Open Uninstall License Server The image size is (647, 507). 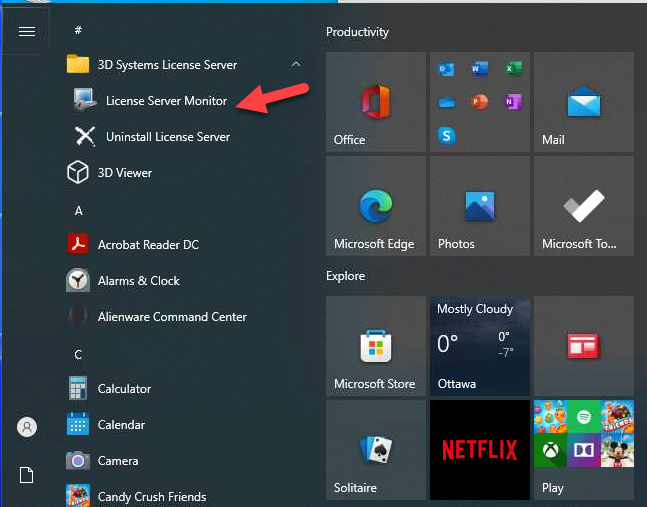coord(168,137)
